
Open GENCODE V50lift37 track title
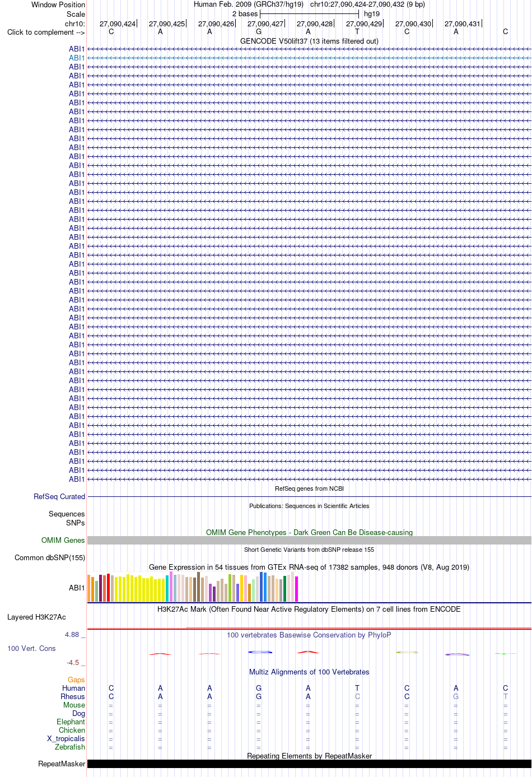[x=309, y=41]
